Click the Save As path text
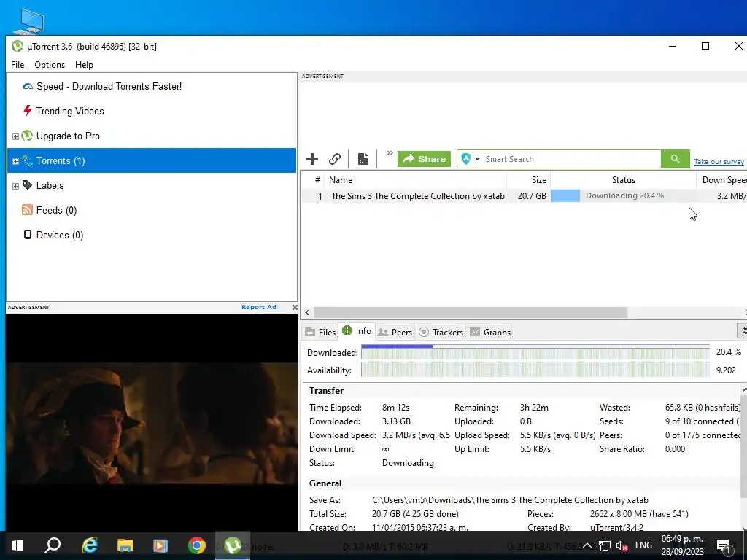 (510, 500)
